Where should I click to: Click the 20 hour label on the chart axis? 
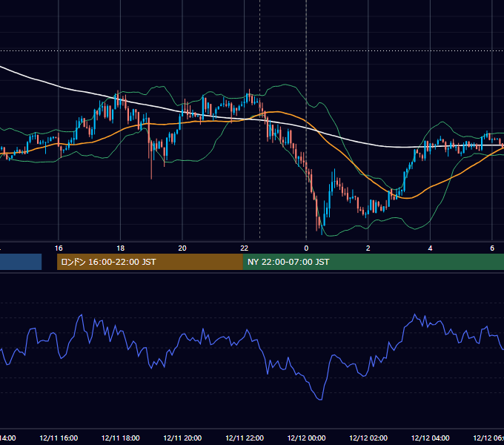coord(182,248)
